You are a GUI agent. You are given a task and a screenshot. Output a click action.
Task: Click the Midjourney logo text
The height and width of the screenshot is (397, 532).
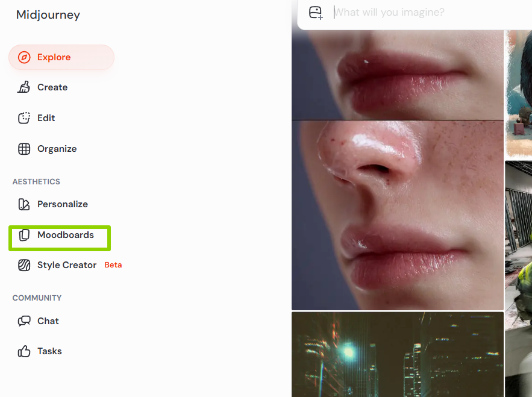click(48, 15)
